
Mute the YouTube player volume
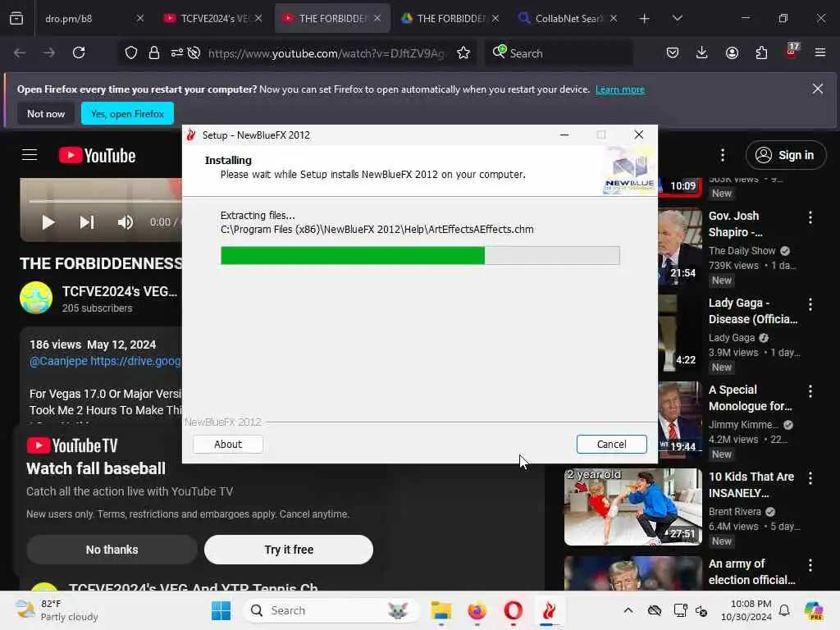point(126,221)
